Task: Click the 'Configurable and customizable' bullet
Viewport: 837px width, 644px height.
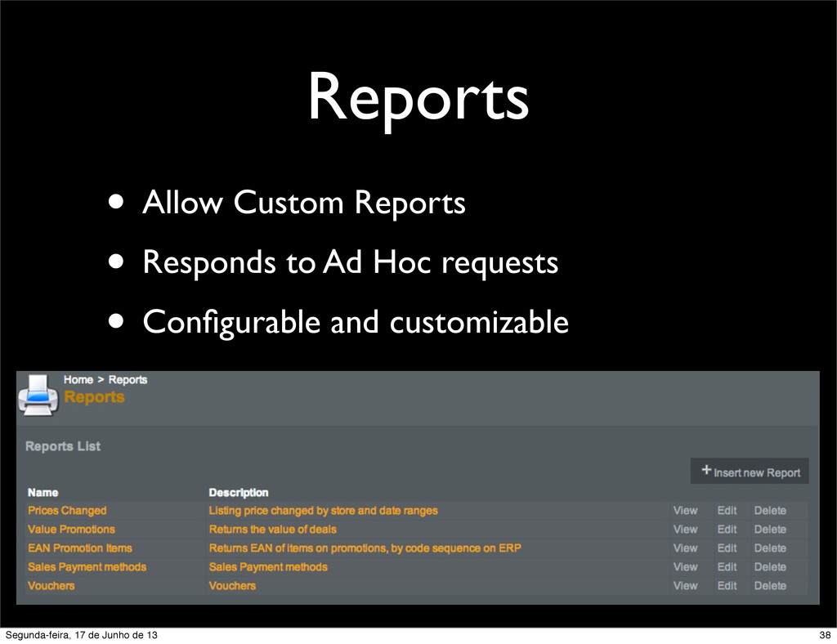Action: click(x=356, y=322)
